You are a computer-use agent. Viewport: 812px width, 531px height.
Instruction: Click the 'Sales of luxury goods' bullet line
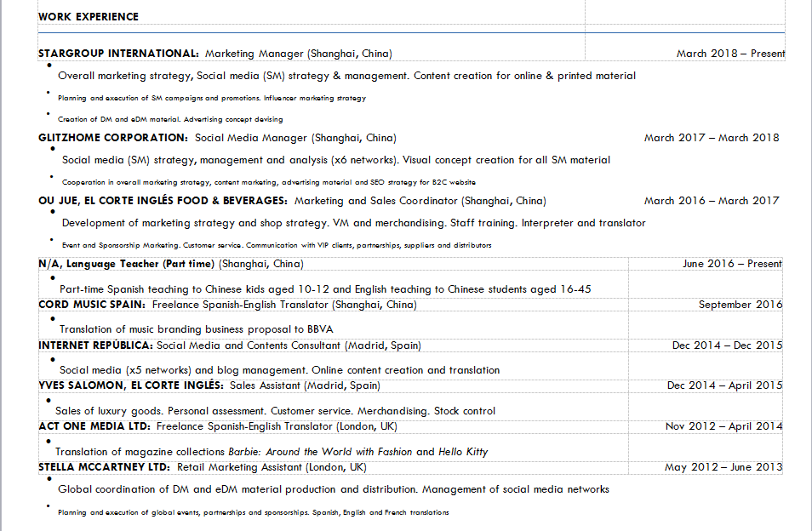[x=275, y=411]
